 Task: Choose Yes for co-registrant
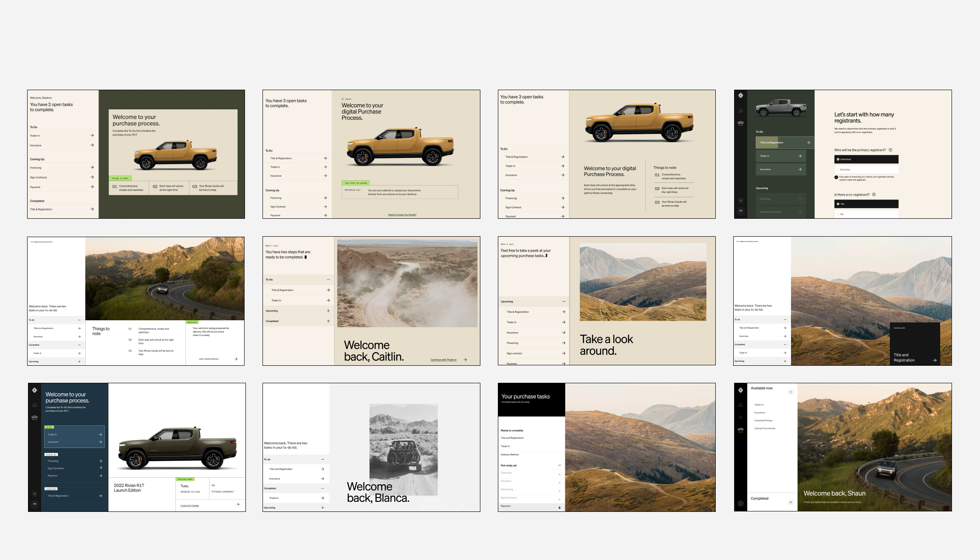coord(866,204)
